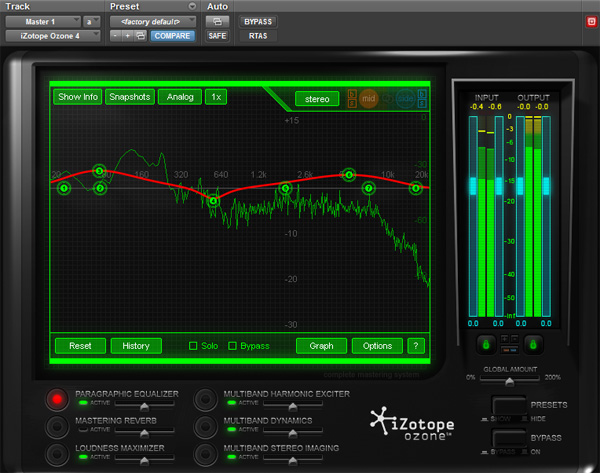The width and height of the screenshot is (600, 473).
Task: Select EQ node 8 at 20k
Action: 416,188
